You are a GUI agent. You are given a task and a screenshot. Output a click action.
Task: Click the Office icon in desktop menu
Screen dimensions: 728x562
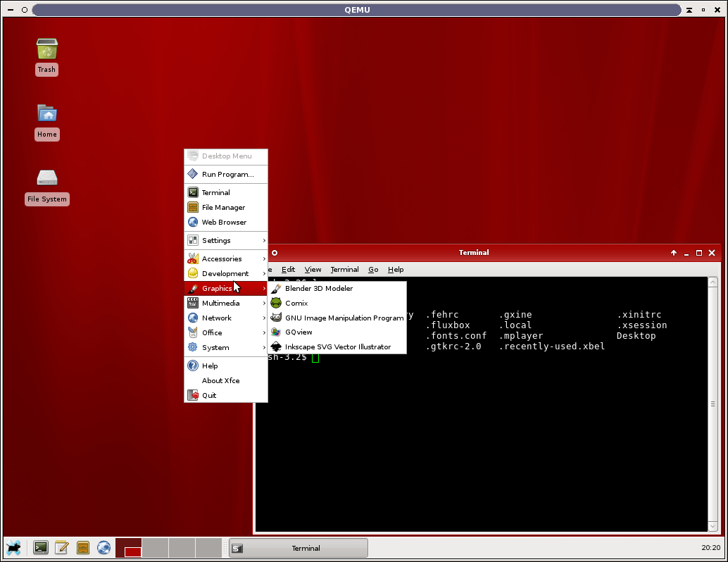tap(193, 332)
